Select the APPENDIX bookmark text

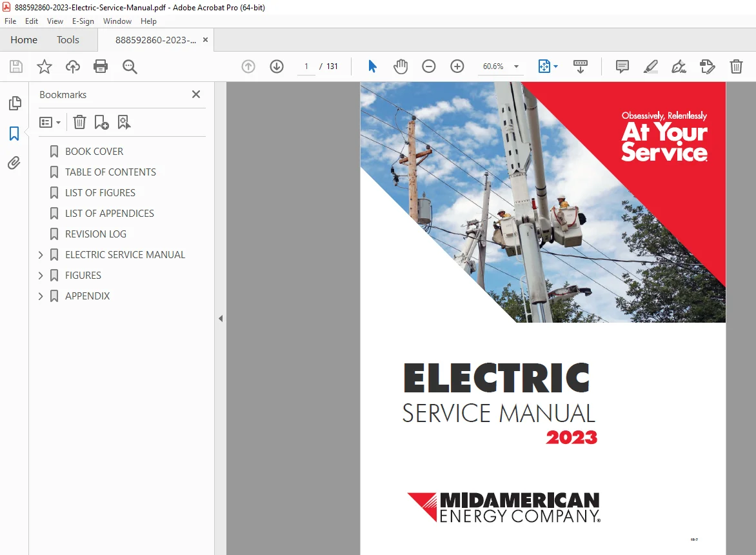tap(87, 296)
